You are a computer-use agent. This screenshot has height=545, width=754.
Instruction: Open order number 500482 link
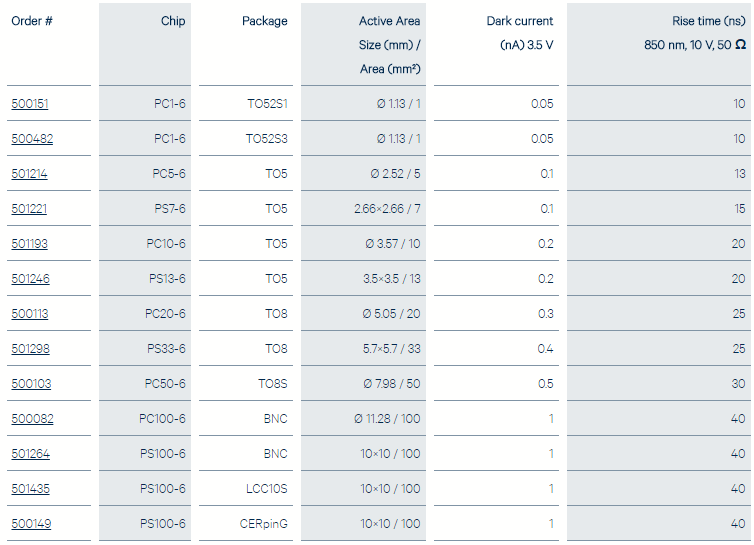(31, 139)
